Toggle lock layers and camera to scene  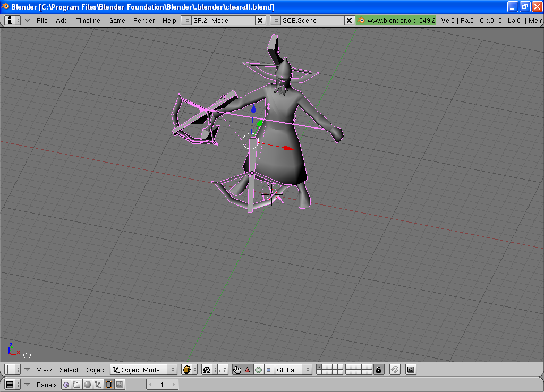pyautogui.click(x=378, y=370)
